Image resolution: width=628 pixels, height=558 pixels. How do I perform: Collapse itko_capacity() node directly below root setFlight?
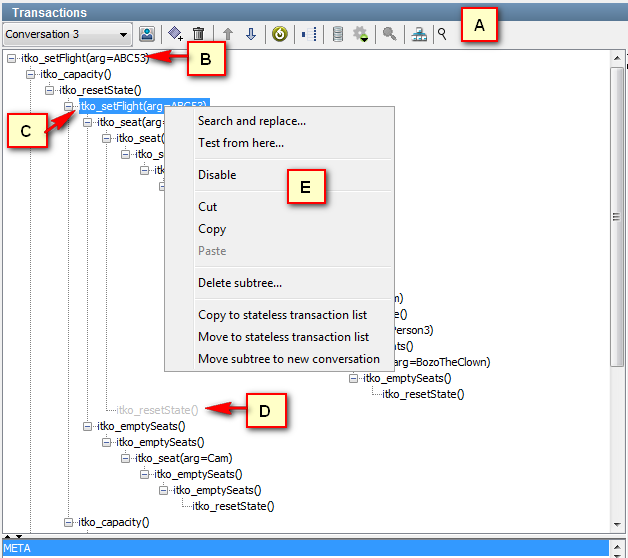point(30,75)
